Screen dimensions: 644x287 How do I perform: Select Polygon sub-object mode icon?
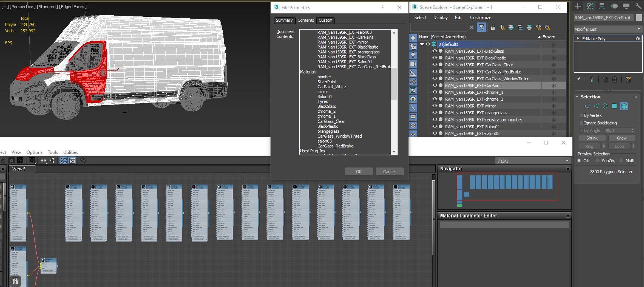(x=614, y=106)
